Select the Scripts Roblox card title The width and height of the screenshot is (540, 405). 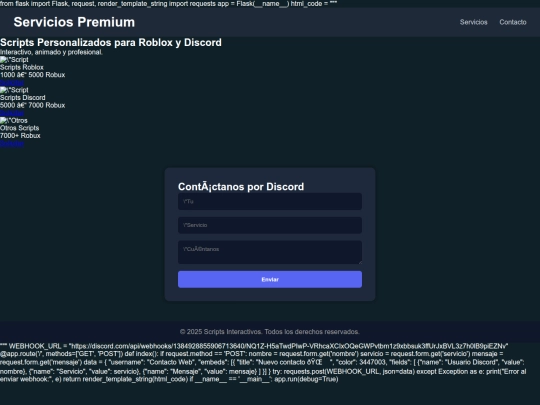[22, 67]
